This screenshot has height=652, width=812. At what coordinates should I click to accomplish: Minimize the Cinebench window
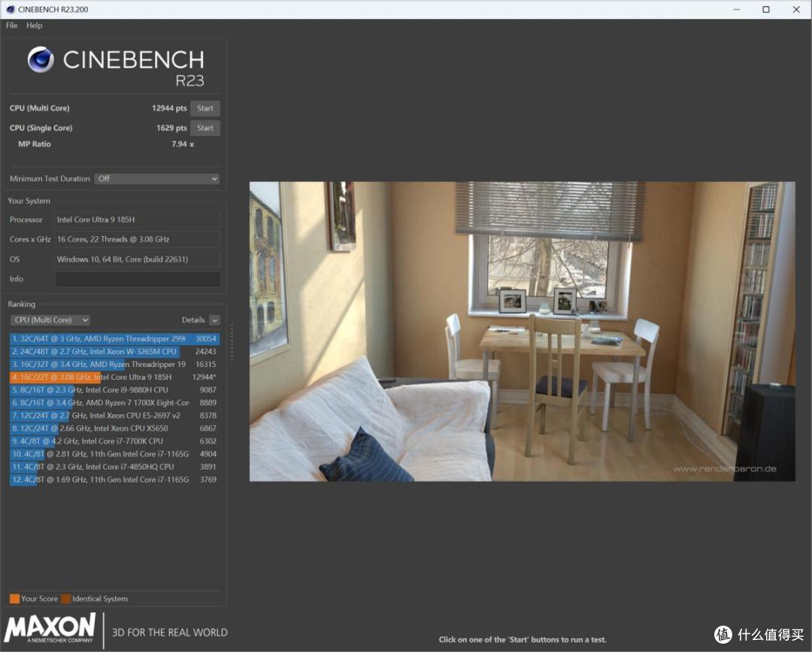tap(736, 9)
